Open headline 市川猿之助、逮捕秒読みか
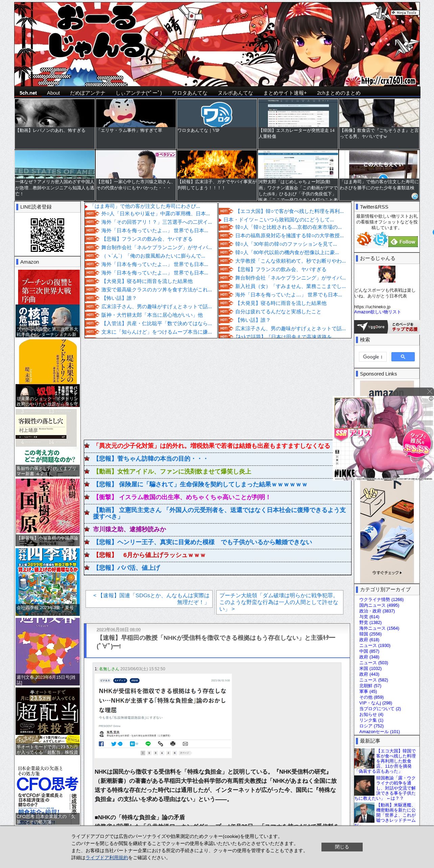 (129, 529)
